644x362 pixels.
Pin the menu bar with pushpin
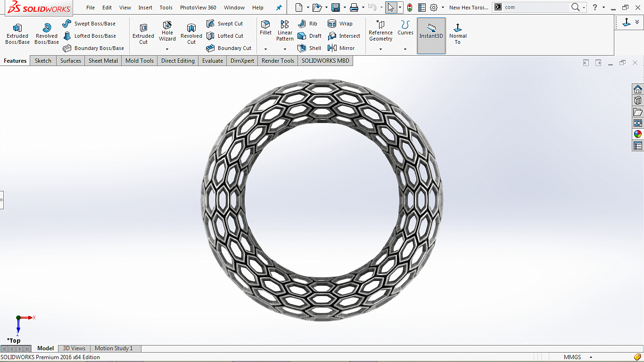(x=279, y=8)
